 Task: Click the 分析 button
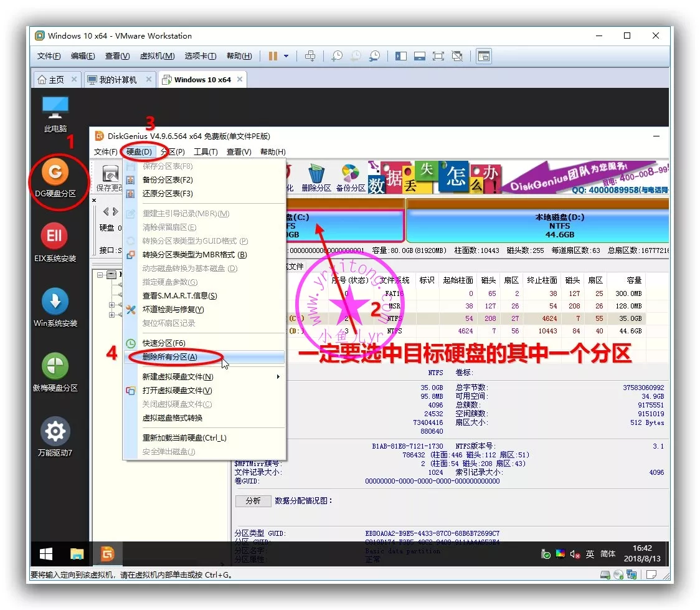[x=253, y=501]
